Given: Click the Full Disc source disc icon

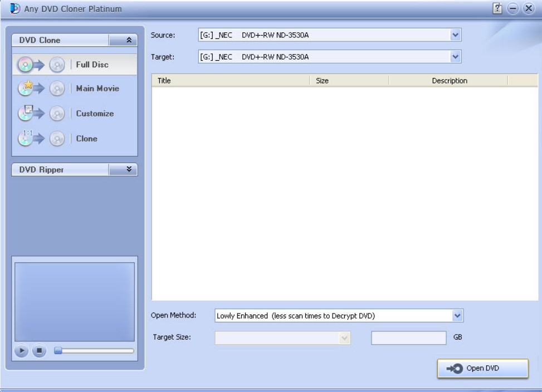Looking at the screenshot, I should coord(25,65).
